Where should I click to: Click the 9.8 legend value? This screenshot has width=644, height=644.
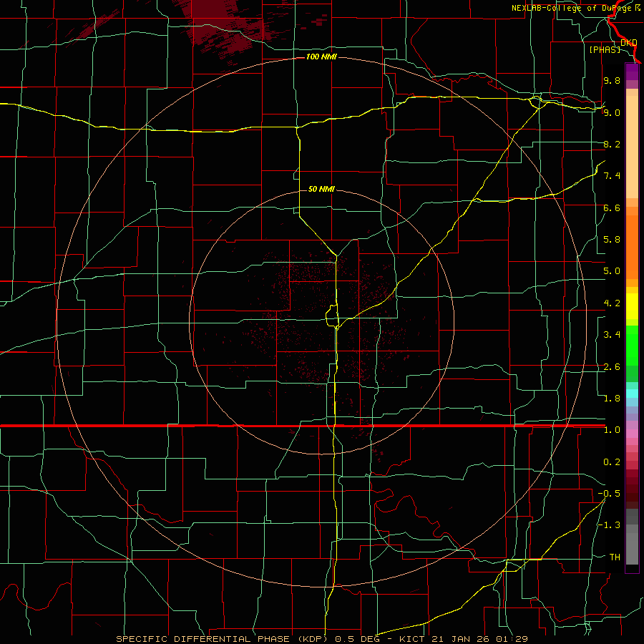click(612, 80)
